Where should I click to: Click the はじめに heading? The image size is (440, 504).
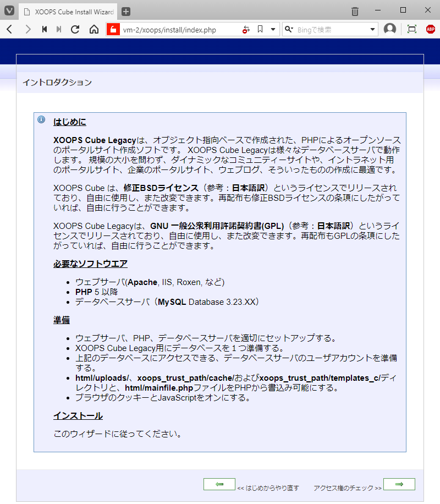click(x=70, y=122)
